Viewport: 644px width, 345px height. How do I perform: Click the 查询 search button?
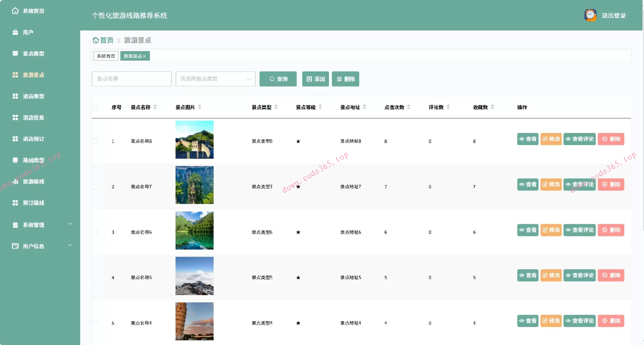pyautogui.click(x=278, y=79)
